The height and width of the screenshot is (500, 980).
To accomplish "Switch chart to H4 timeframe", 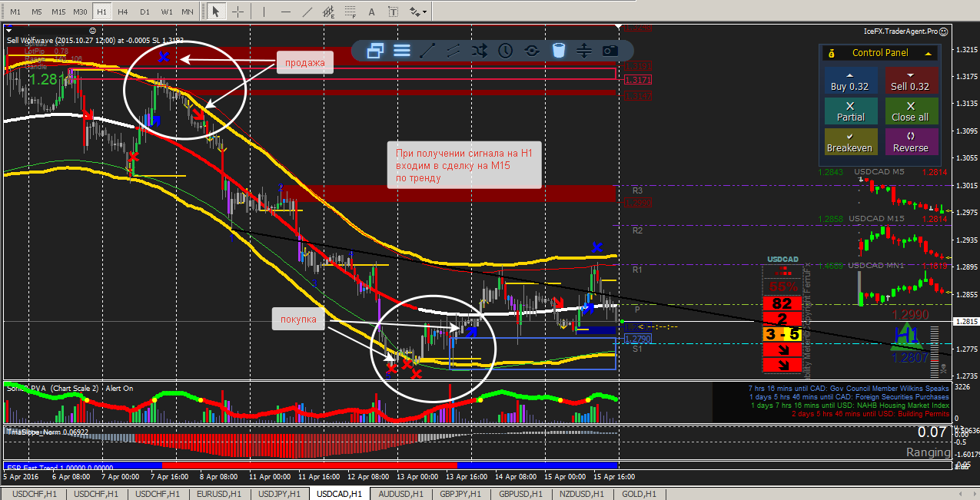I will click(123, 12).
